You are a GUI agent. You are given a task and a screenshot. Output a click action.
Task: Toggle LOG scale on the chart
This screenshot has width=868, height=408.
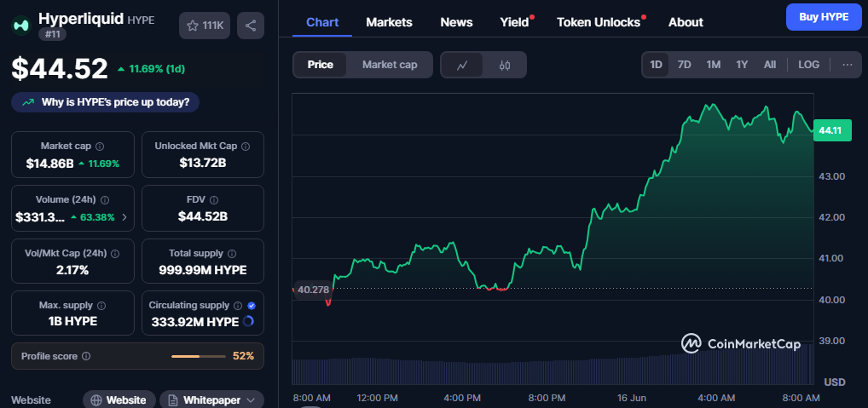click(x=809, y=65)
